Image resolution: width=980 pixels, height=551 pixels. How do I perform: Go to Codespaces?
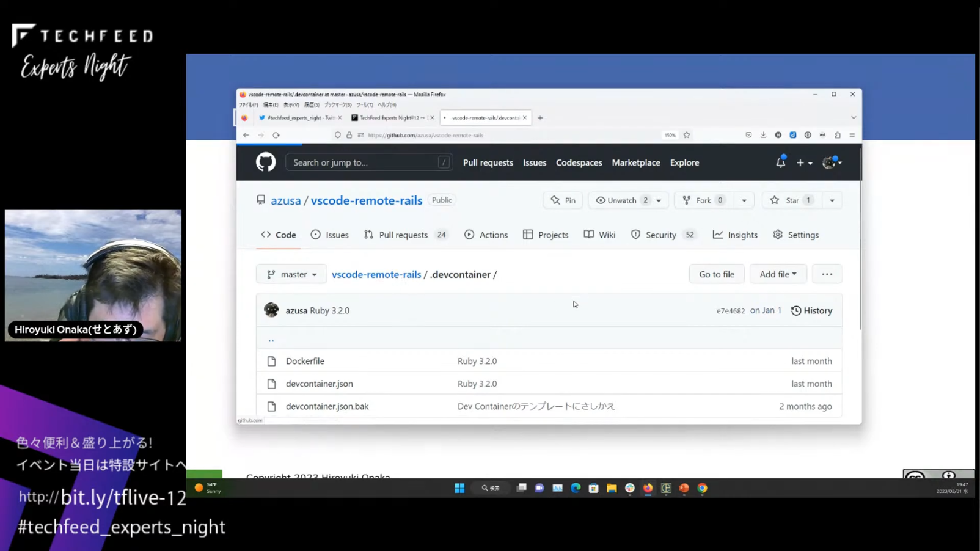[x=579, y=162]
